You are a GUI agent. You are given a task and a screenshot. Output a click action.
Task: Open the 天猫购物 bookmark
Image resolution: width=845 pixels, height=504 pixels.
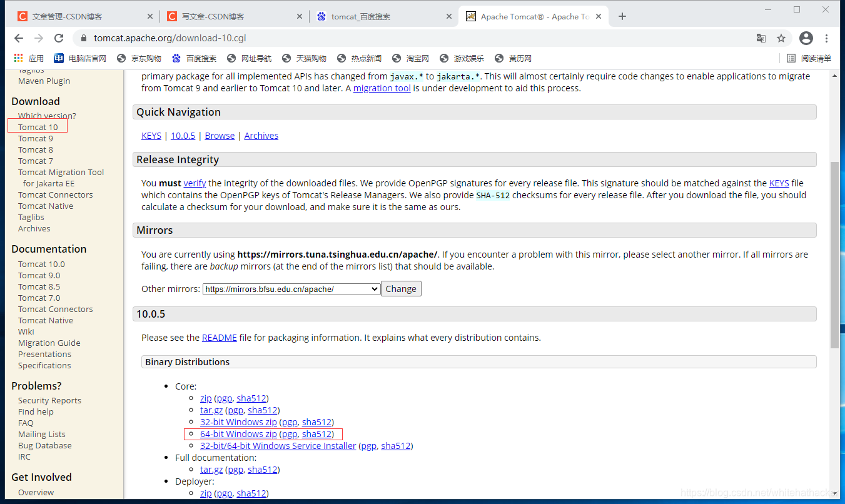(304, 58)
